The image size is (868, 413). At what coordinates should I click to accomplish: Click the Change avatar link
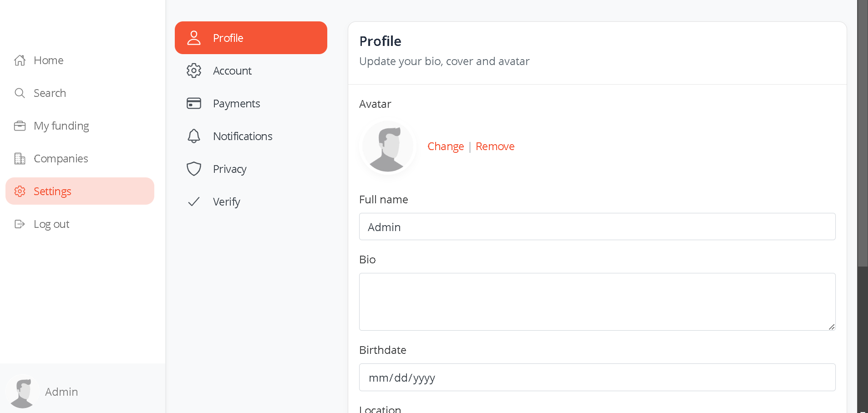(446, 146)
